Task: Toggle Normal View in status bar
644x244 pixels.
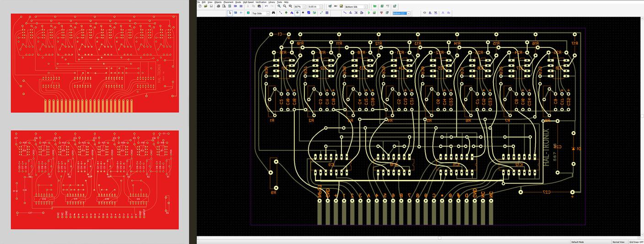Action: click(x=618, y=242)
